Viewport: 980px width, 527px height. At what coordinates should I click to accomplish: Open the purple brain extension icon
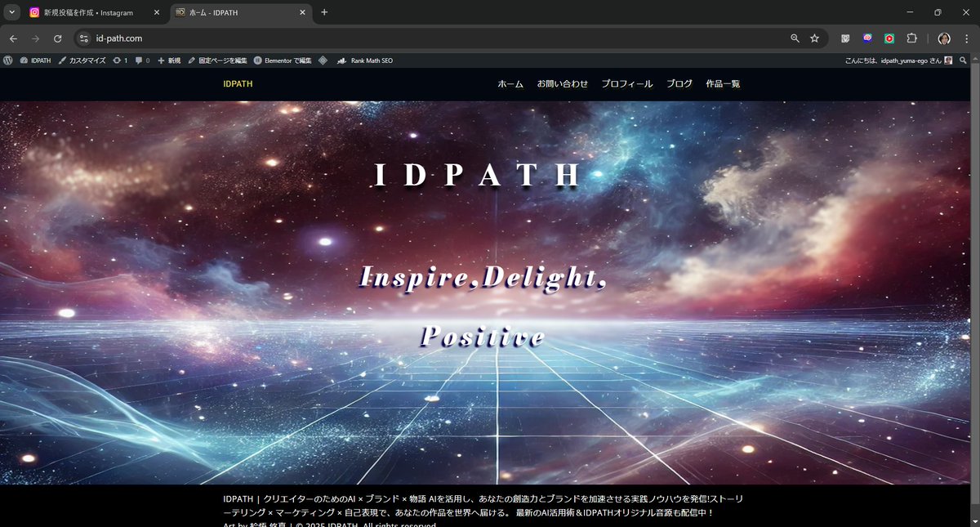point(867,38)
